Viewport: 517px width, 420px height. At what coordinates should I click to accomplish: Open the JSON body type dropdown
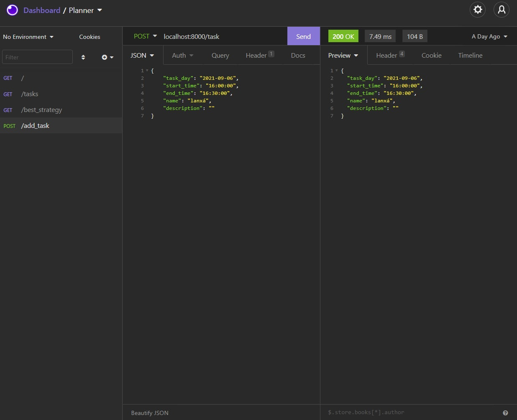(142, 55)
